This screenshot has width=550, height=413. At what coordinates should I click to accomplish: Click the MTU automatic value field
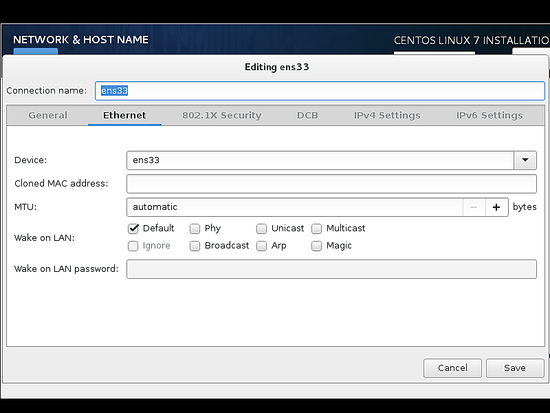coord(295,207)
